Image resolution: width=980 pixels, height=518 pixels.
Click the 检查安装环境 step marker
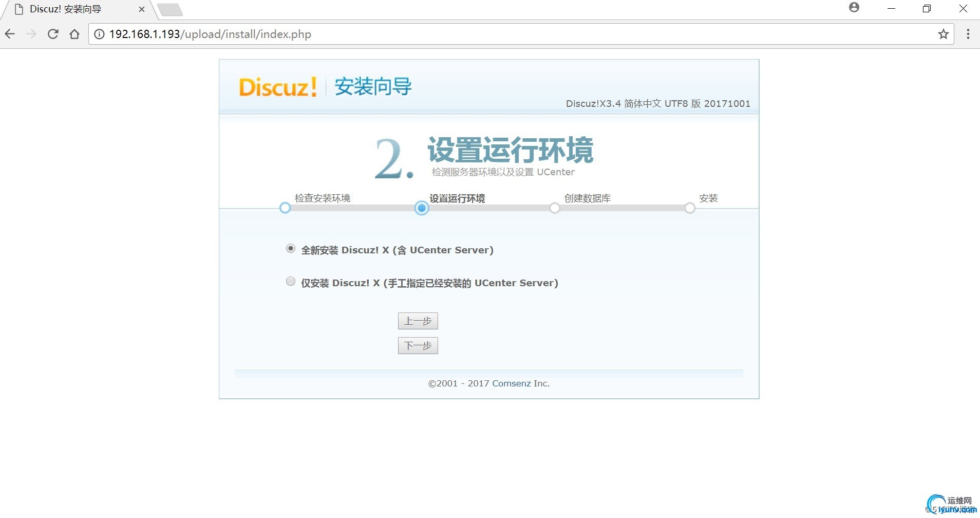tap(285, 208)
